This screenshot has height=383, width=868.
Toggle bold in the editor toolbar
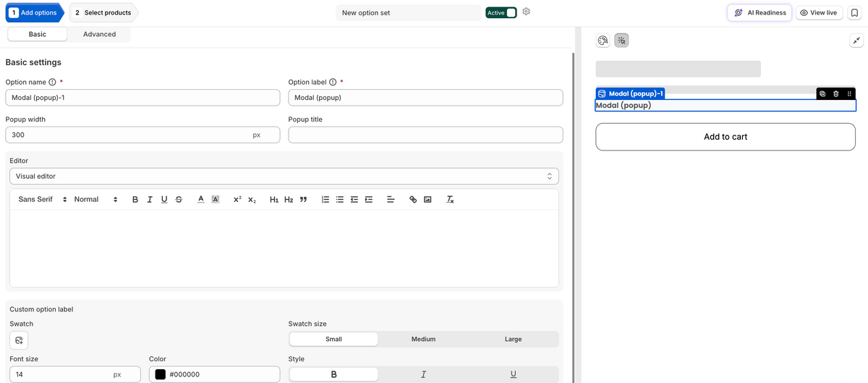(x=135, y=199)
